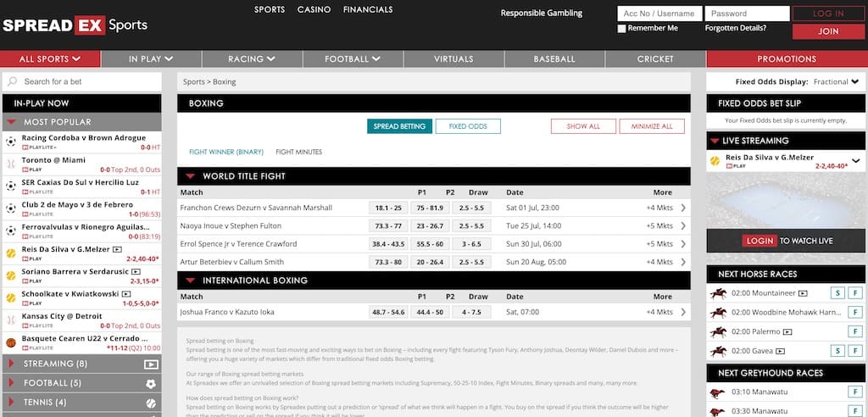Click video icon next to 02:00 Palermo
The image size is (868, 417).
tap(787, 332)
